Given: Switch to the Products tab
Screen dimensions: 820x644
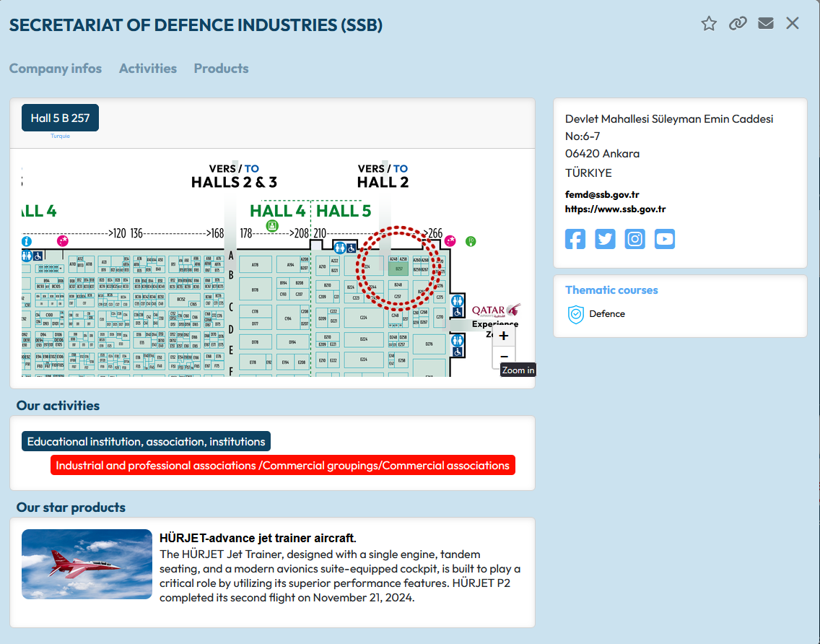Looking at the screenshot, I should tap(221, 69).
